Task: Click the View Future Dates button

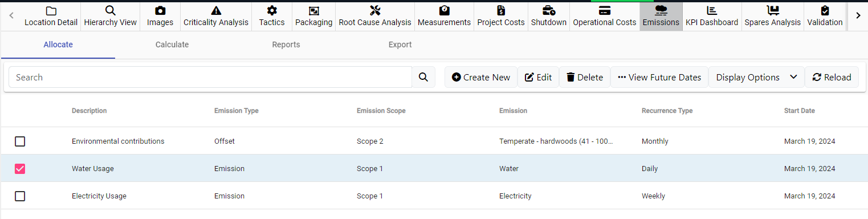Action: (x=659, y=77)
